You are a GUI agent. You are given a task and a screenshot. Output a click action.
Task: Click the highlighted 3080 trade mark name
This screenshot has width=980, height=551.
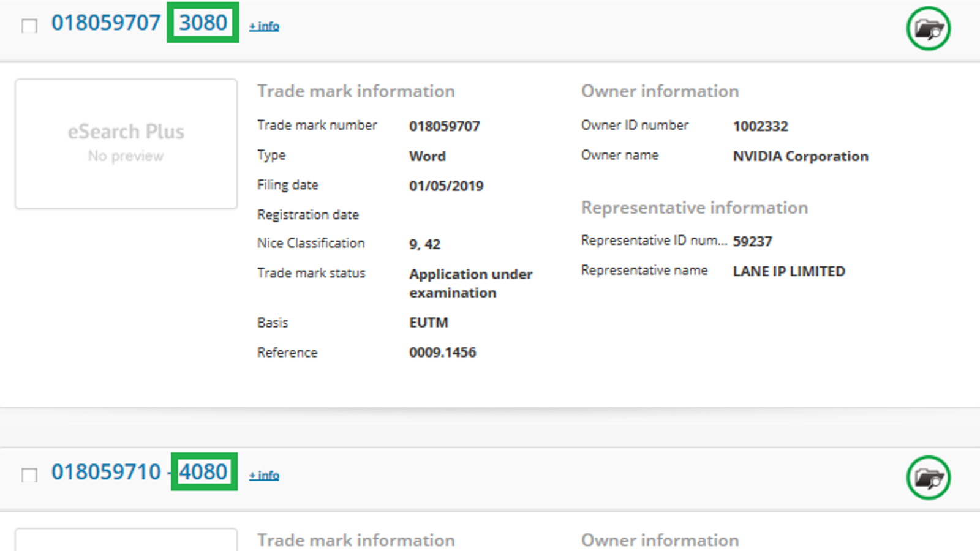click(x=203, y=23)
